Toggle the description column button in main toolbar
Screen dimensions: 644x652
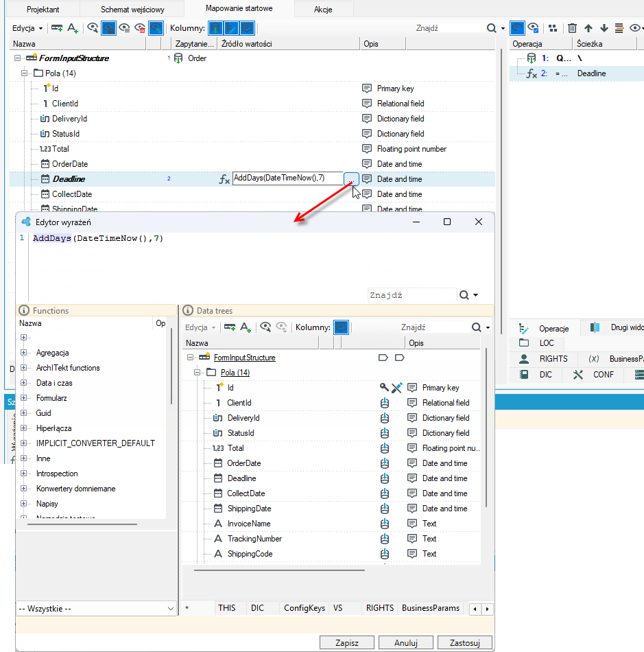coord(247,28)
